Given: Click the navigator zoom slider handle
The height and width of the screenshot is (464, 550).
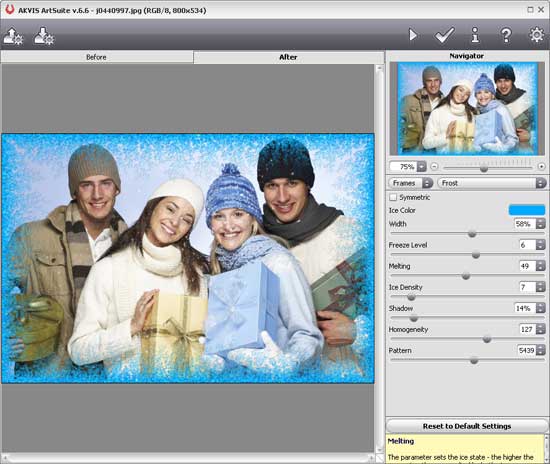Looking at the screenshot, I should tap(484, 169).
